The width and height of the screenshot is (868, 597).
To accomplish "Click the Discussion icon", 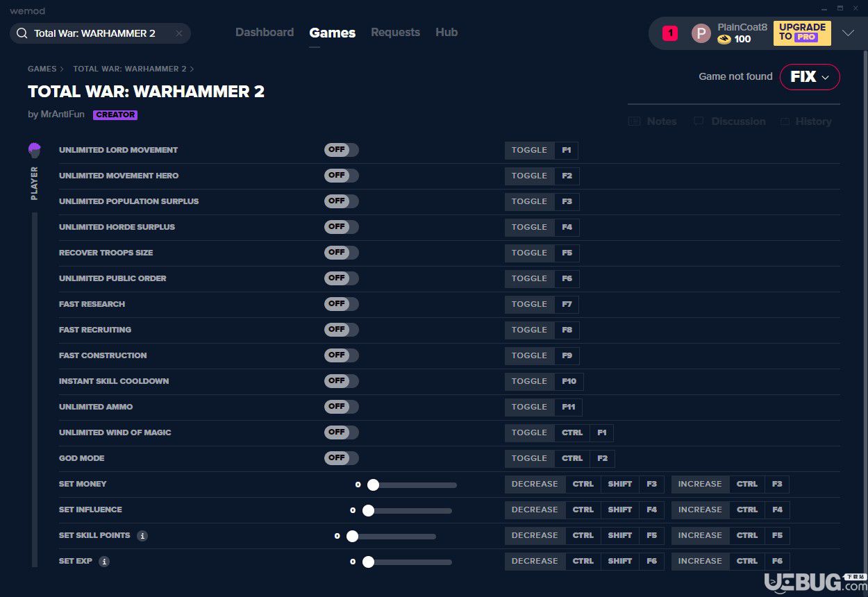I will point(699,121).
